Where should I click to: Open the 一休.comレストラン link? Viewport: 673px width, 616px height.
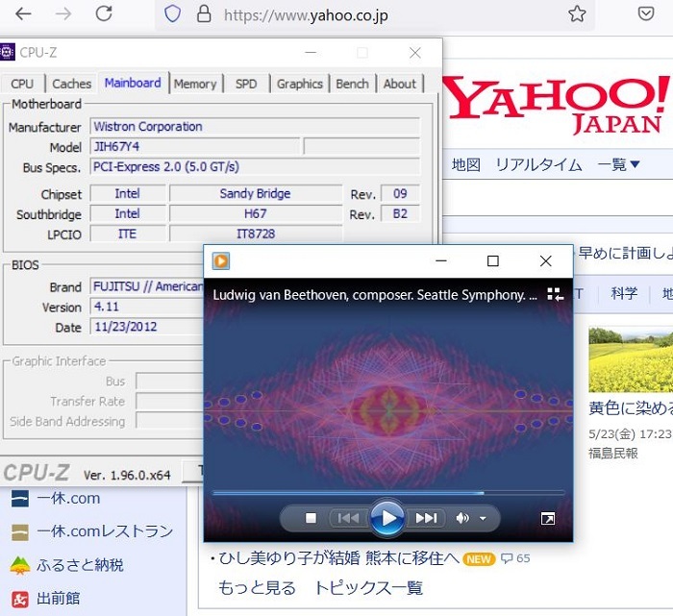click(105, 531)
